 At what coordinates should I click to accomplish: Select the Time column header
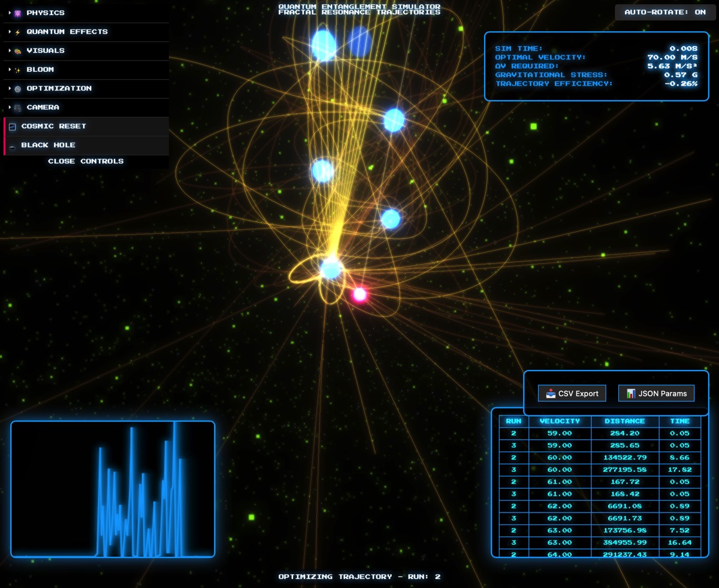[x=679, y=421]
